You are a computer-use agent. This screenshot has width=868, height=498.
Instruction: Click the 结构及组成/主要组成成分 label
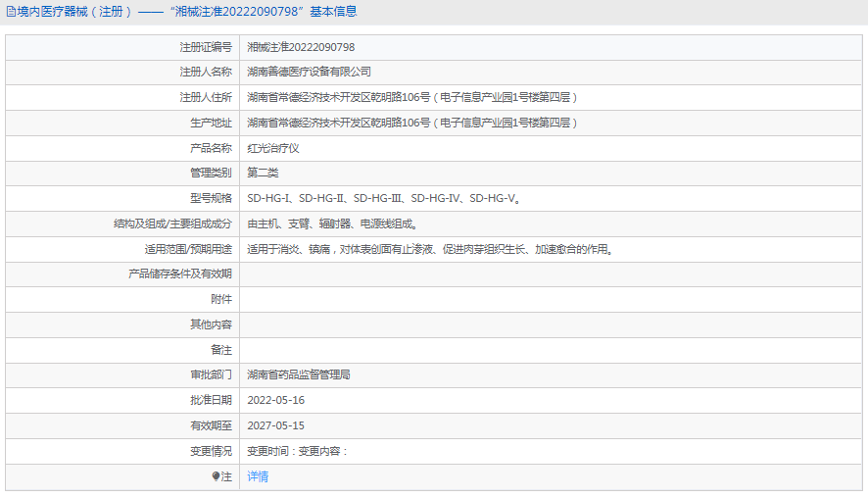coord(172,224)
